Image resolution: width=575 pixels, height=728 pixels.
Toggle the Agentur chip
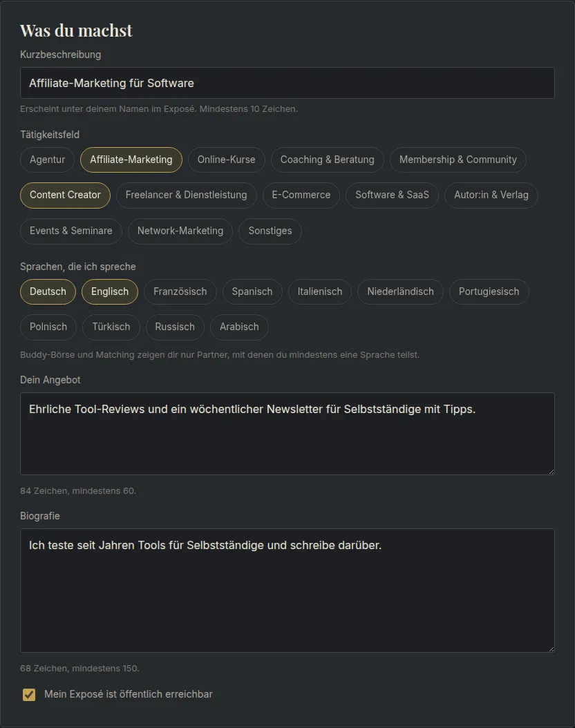(x=48, y=160)
